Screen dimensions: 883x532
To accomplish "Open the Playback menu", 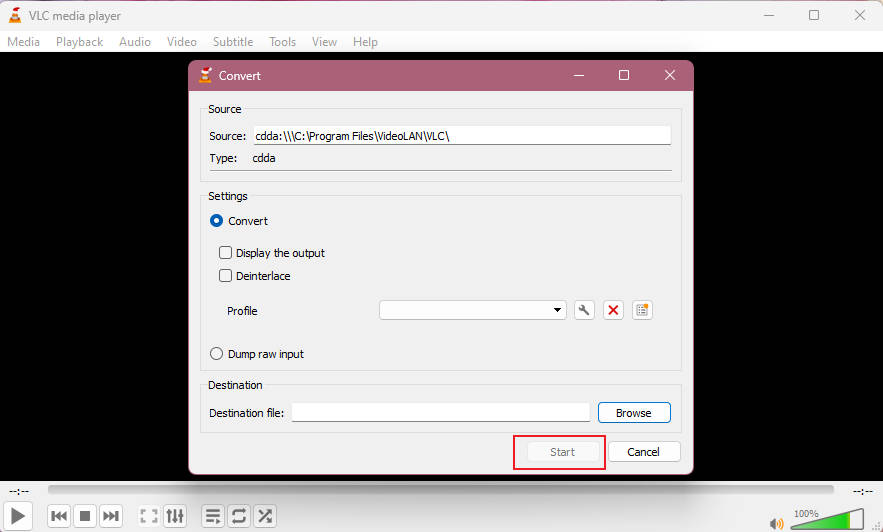I will [x=79, y=42].
